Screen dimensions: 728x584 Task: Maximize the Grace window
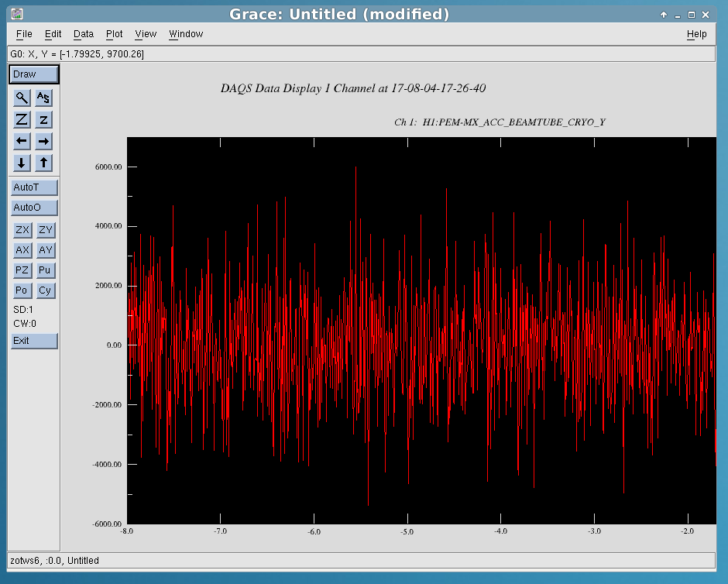click(x=692, y=15)
